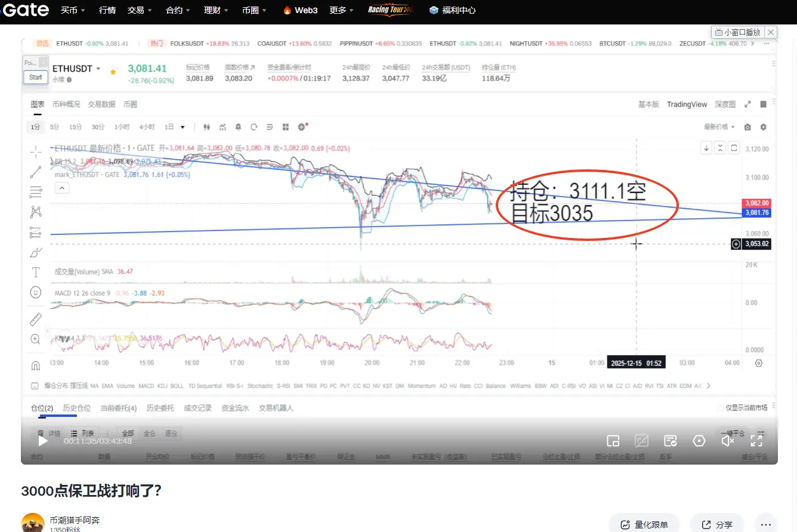Unmute the video with speaker icon
The height and width of the screenshot is (532, 797).
727,441
